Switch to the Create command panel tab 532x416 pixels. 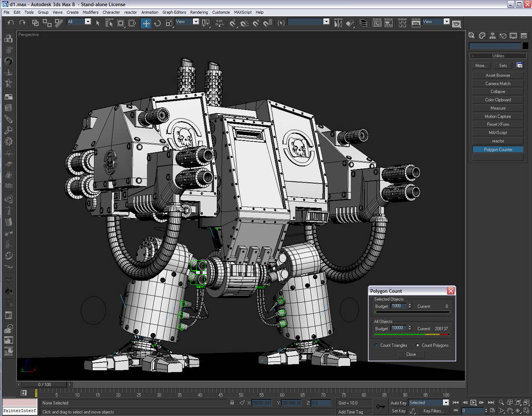pyautogui.click(x=471, y=35)
